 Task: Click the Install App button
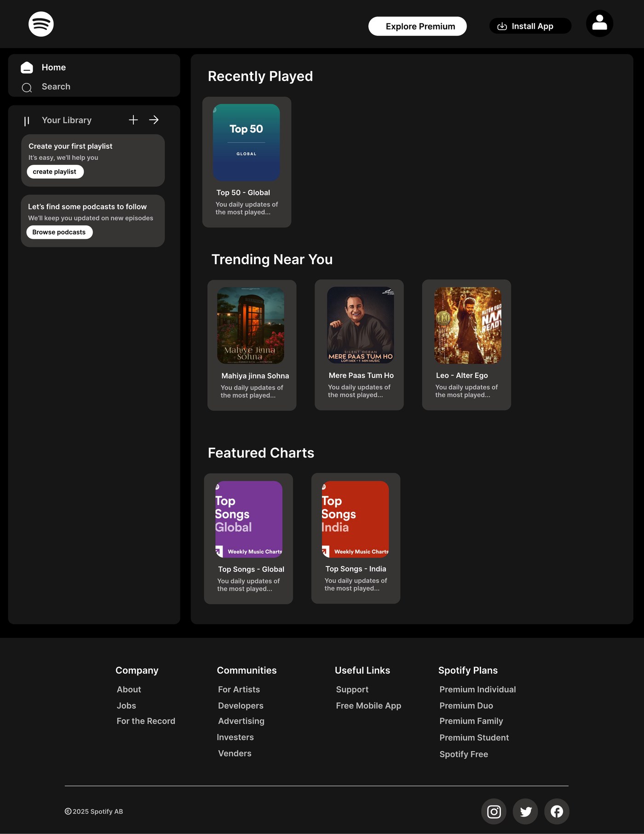[x=530, y=26]
